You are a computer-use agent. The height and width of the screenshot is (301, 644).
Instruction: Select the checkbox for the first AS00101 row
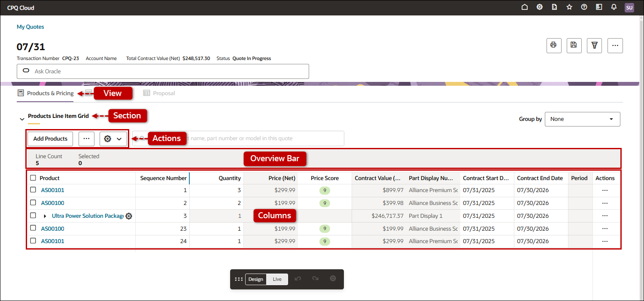(x=33, y=190)
